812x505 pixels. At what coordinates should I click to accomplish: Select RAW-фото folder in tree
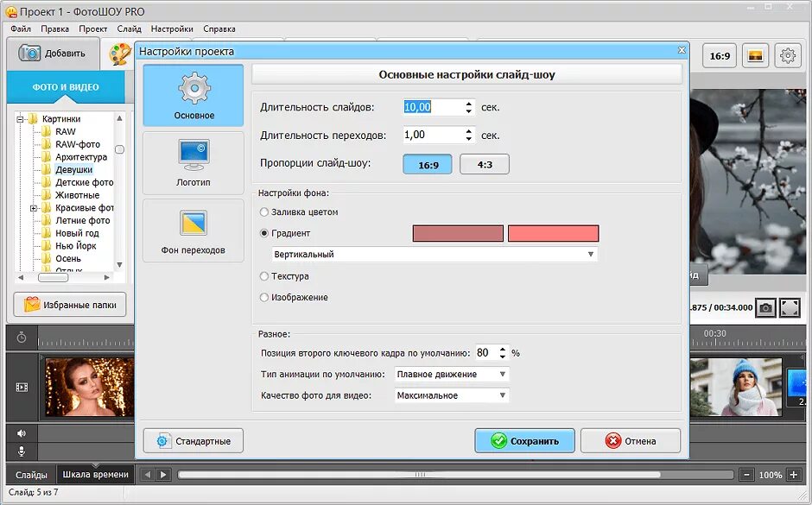click(78, 144)
